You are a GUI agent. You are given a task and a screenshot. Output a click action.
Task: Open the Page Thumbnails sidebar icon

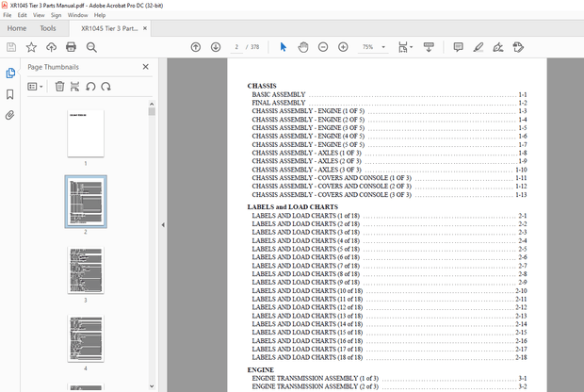tap(10, 73)
